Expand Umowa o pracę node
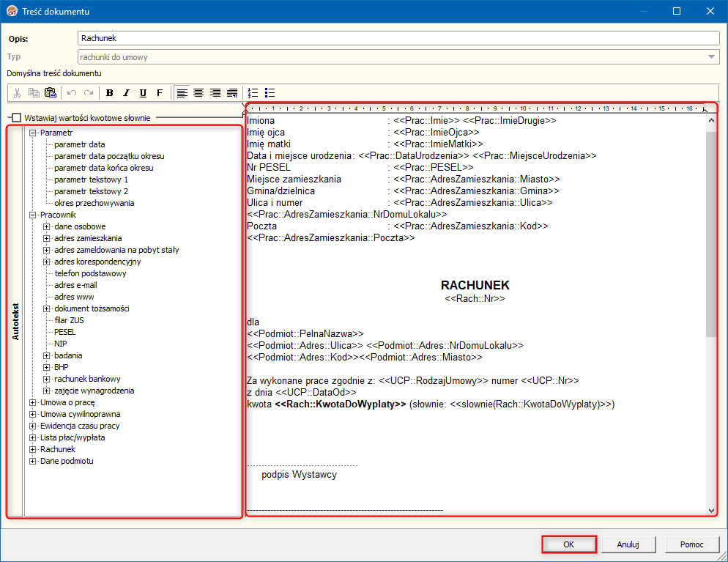 point(32,403)
